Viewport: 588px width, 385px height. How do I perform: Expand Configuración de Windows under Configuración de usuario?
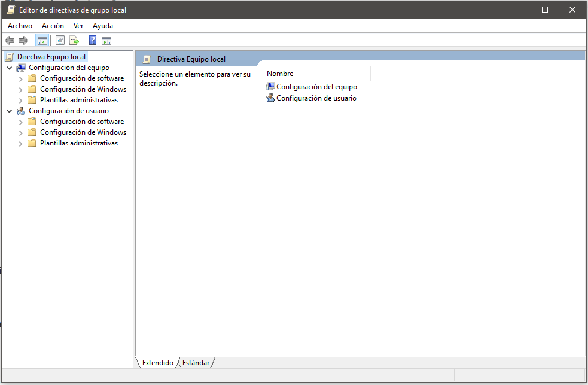coord(20,133)
